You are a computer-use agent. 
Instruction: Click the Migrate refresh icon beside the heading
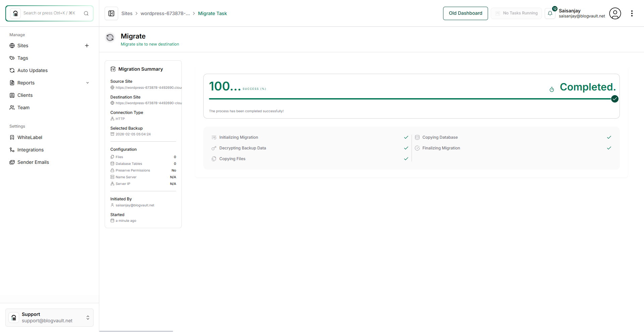[110, 38]
